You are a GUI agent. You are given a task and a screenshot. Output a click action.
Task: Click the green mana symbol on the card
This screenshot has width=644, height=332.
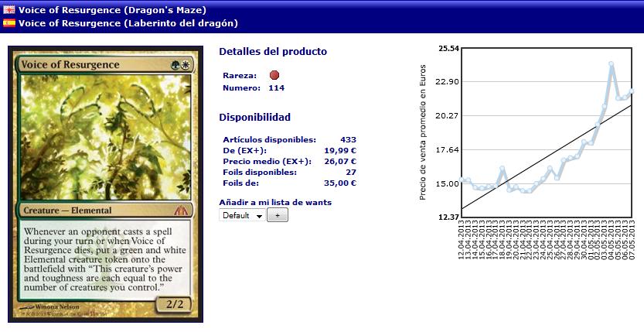tap(175, 65)
